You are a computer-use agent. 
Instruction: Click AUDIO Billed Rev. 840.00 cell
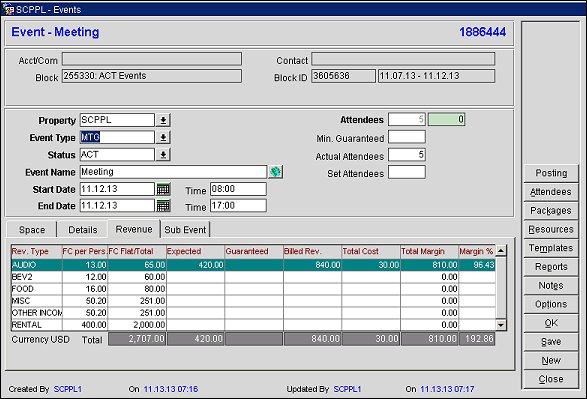click(312, 265)
